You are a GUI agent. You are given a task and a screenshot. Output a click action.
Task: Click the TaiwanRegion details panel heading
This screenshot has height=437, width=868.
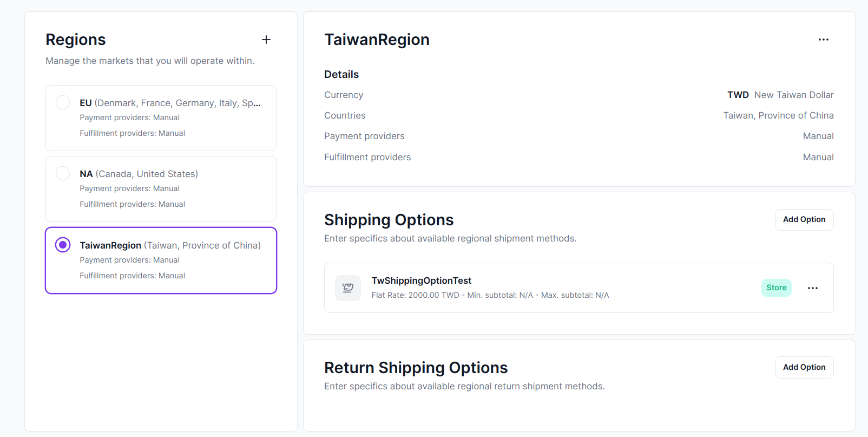pyautogui.click(x=377, y=40)
